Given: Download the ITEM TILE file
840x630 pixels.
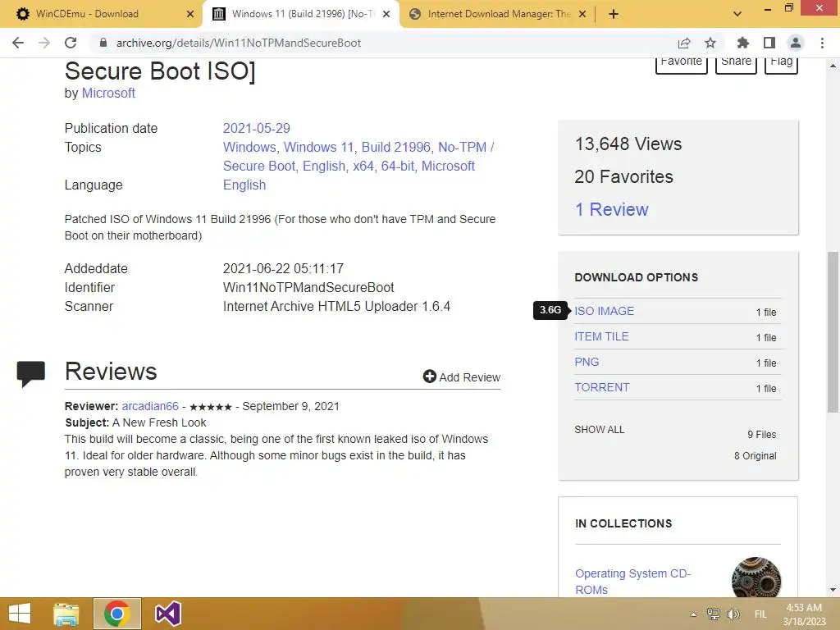Looking at the screenshot, I should (x=601, y=336).
